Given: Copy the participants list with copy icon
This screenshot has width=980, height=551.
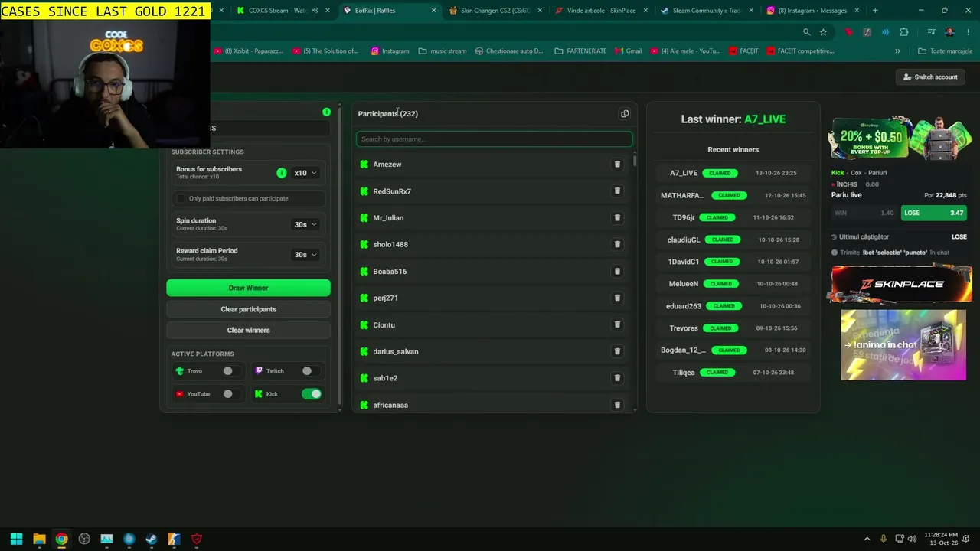Looking at the screenshot, I should (625, 114).
